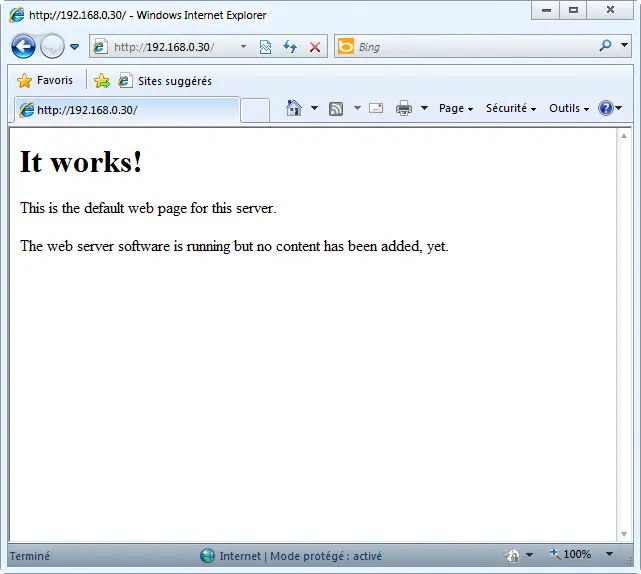Click Internet | Mode protégé : activé status
641x574 pixels.
click(300, 556)
